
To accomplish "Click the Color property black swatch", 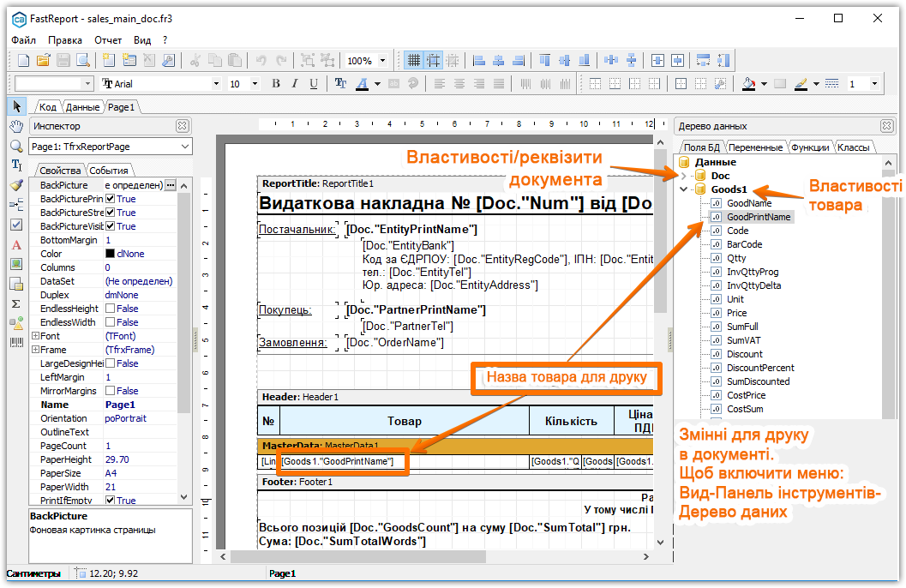I will [x=110, y=254].
